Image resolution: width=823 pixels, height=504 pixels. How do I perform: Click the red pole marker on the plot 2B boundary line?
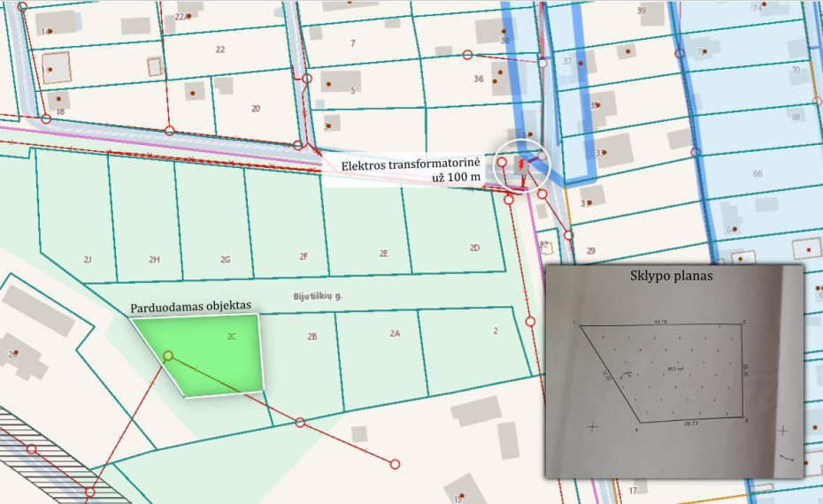click(x=300, y=422)
